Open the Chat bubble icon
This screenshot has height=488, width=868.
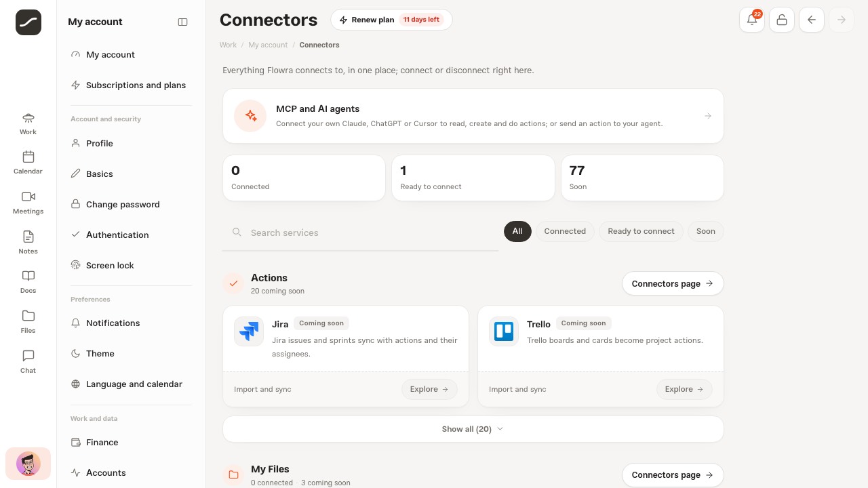coord(28,362)
